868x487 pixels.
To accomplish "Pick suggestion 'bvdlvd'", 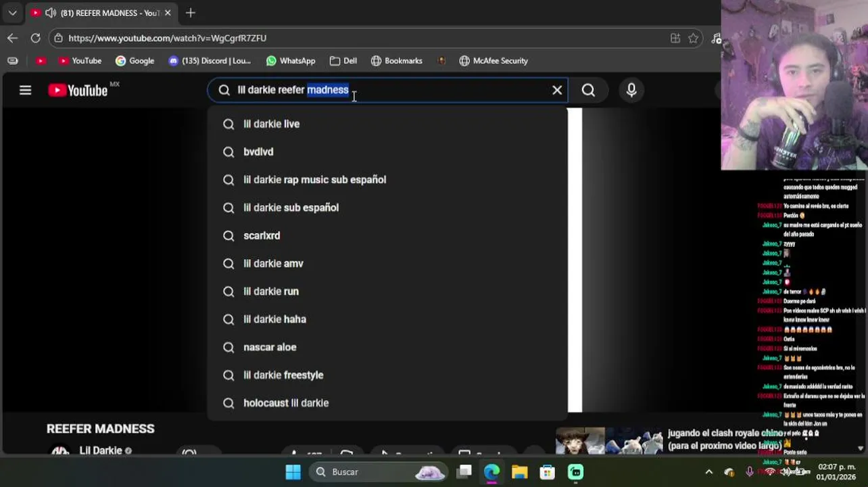I will (388, 152).
